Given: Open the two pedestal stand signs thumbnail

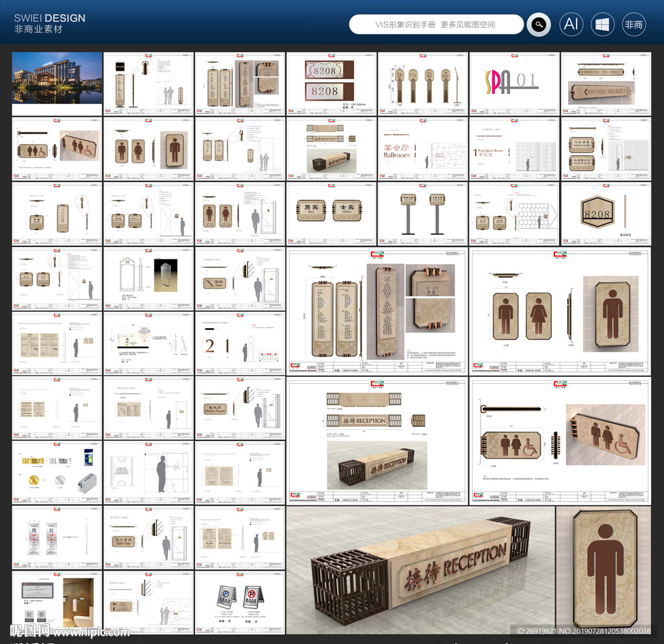Looking at the screenshot, I should (423, 214).
